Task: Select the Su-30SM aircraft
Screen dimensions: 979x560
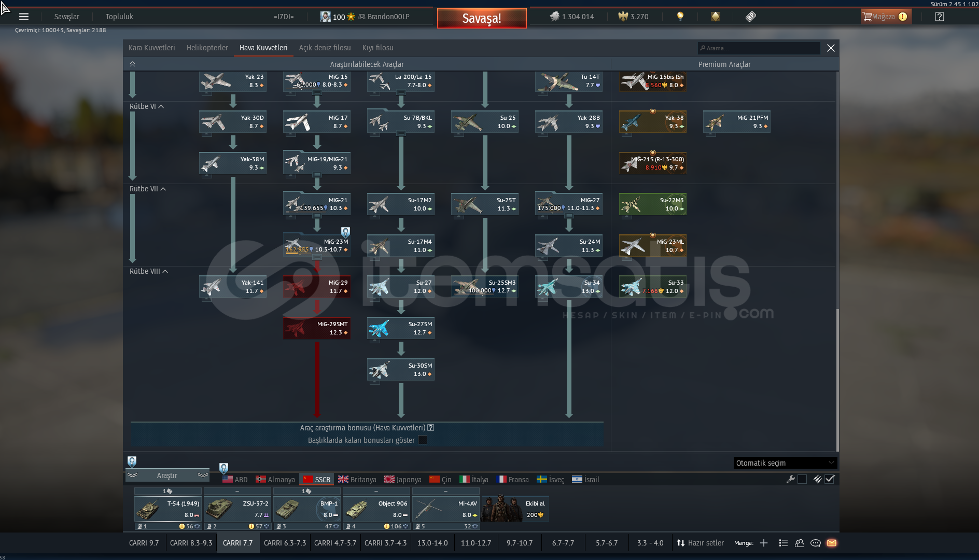Action: 401,370
